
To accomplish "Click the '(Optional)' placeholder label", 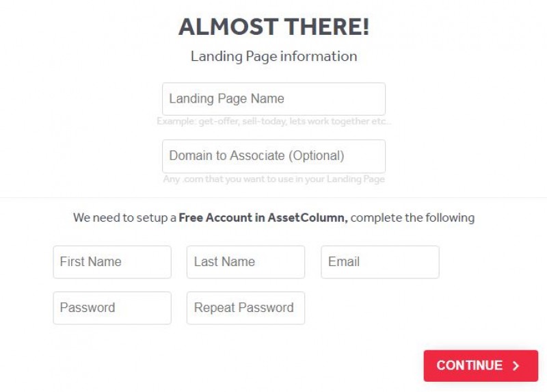I will pos(316,156).
